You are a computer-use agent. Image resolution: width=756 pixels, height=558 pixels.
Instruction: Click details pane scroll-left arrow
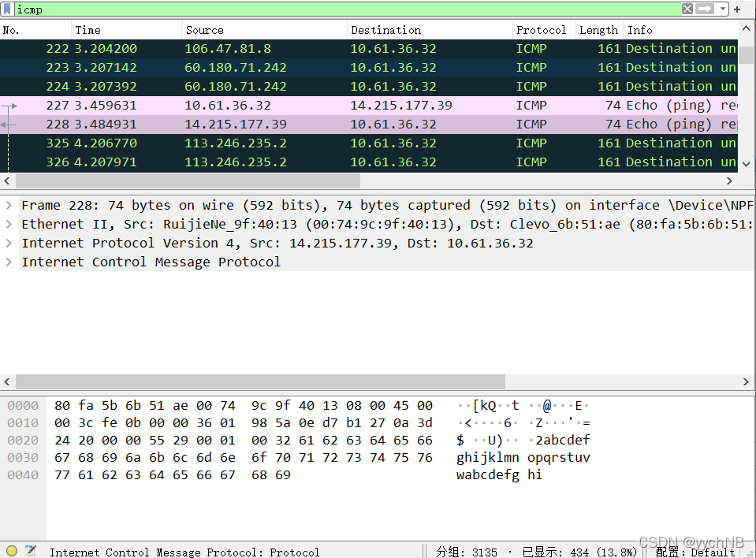coord(7,381)
